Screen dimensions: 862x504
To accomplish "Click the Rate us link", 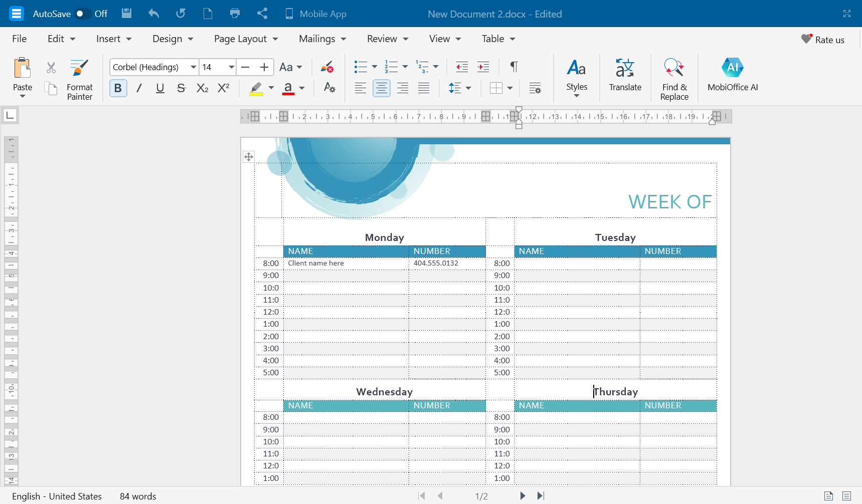I will tap(823, 40).
